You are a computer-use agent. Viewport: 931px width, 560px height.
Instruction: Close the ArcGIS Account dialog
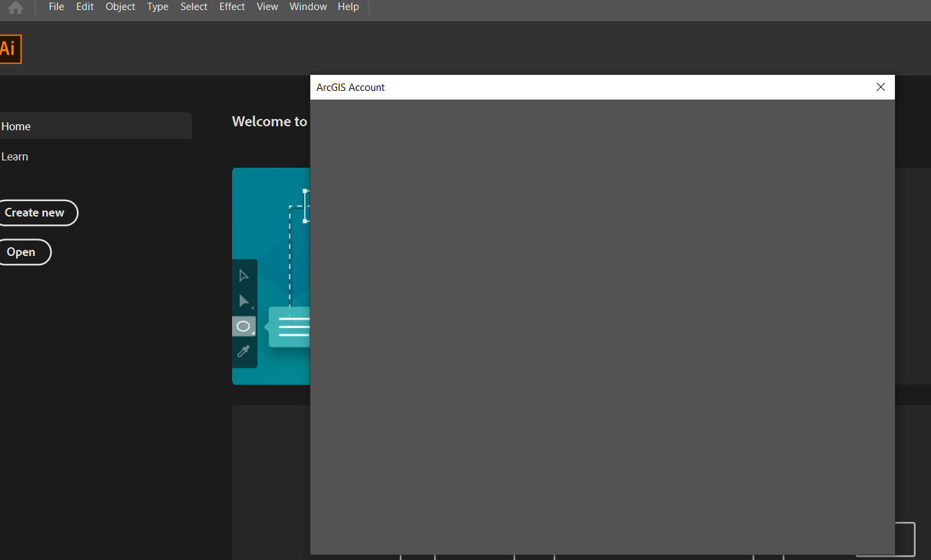pos(881,87)
